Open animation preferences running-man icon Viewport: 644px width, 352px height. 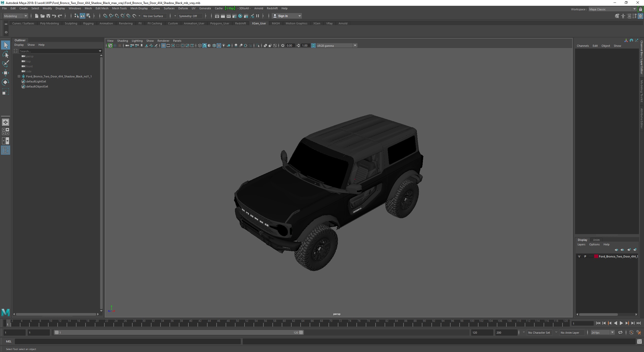639,332
